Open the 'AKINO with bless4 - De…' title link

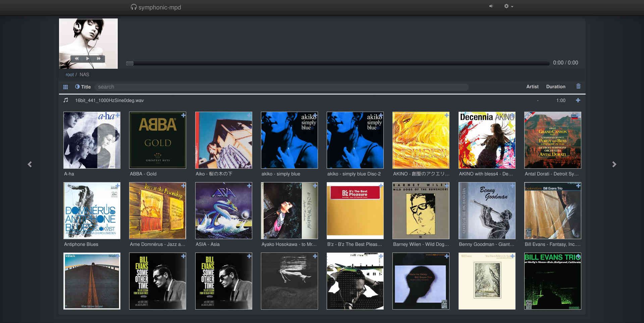(x=486, y=174)
